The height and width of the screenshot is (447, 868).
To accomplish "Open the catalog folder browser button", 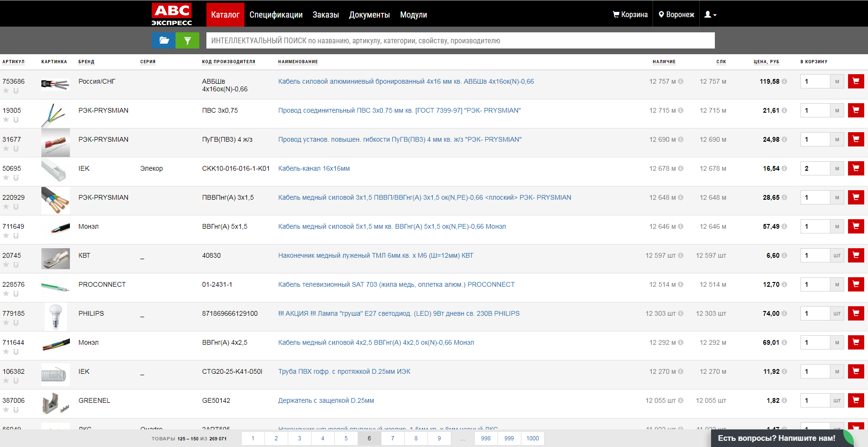I will click(x=164, y=40).
